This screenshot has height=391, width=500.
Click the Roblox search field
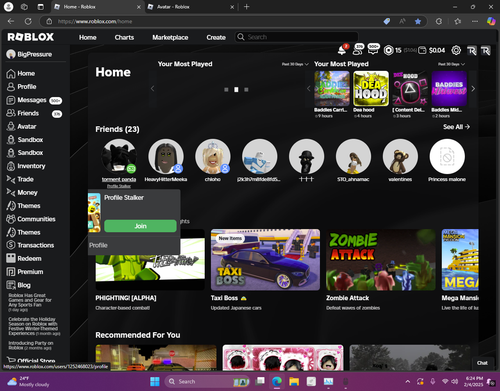(x=297, y=37)
